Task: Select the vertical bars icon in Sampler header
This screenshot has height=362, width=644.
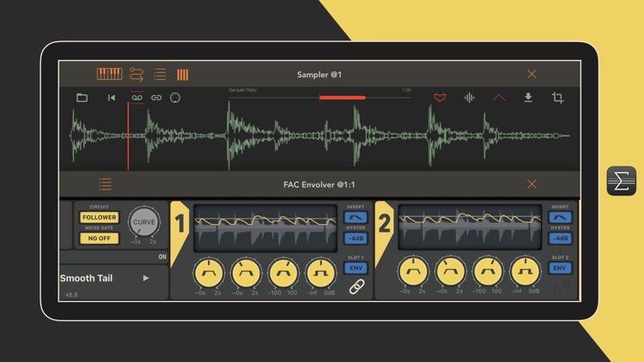Action: coord(182,75)
